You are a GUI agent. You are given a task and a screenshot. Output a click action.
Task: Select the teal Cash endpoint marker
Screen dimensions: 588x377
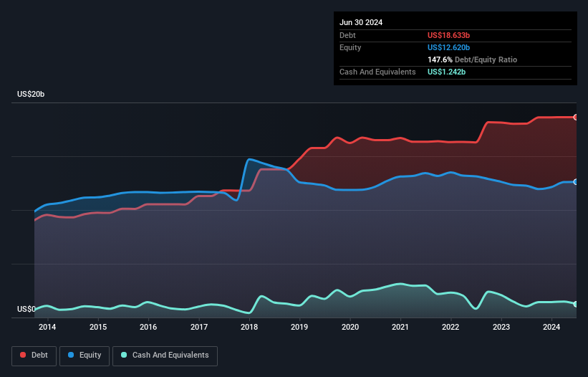point(576,304)
